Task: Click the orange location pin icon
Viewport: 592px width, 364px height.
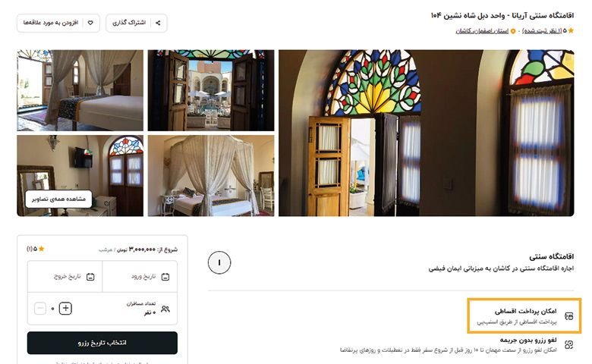Action: pyautogui.click(x=513, y=31)
